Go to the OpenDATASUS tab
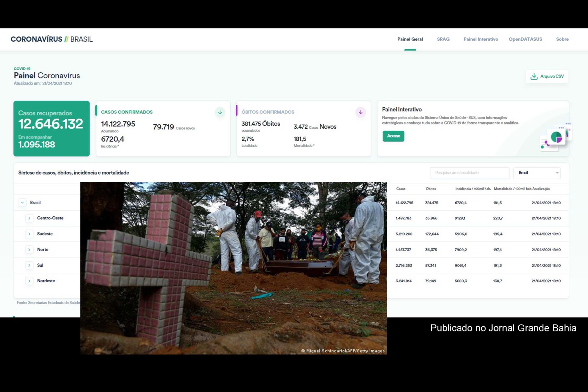The height and width of the screenshot is (392, 588). click(525, 39)
